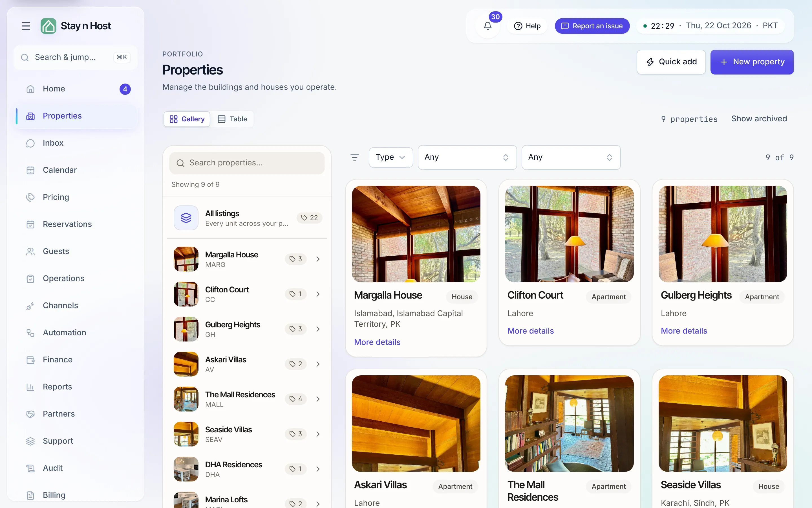The width and height of the screenshot is (812, 508).
Task: Open the notifications bell
Action: 487,26
